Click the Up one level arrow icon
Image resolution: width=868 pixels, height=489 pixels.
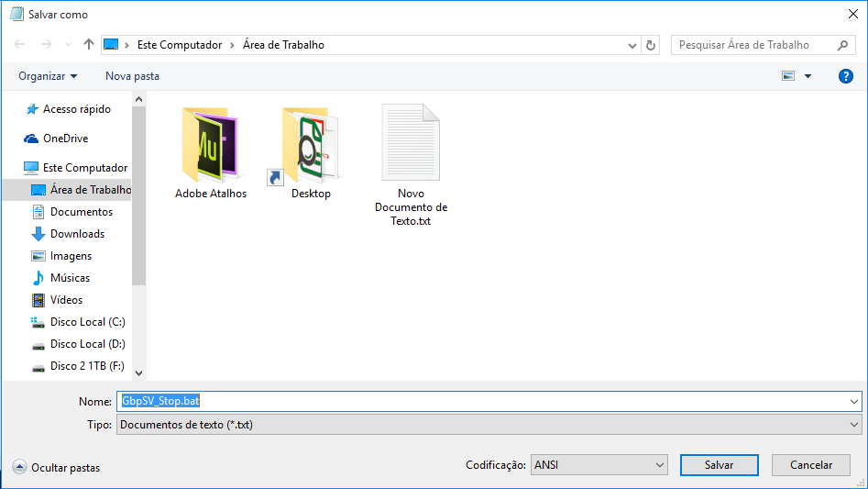pos(89,44)
